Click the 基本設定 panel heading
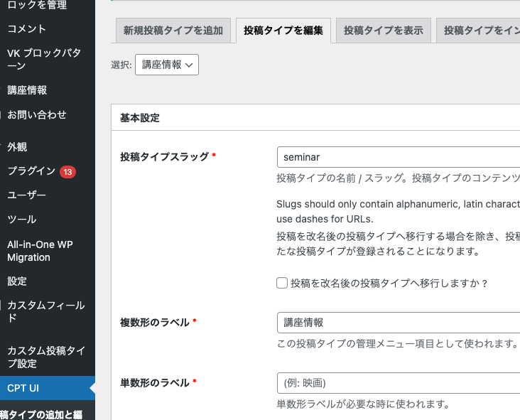Image resolution: width=520 pixels, height=420 pixels. 140,118
